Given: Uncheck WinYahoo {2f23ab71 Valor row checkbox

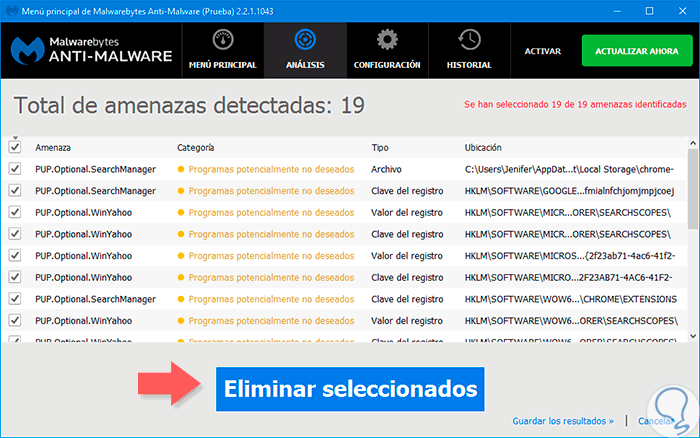Looking at the screenshot, I should [x=15, y=255].
